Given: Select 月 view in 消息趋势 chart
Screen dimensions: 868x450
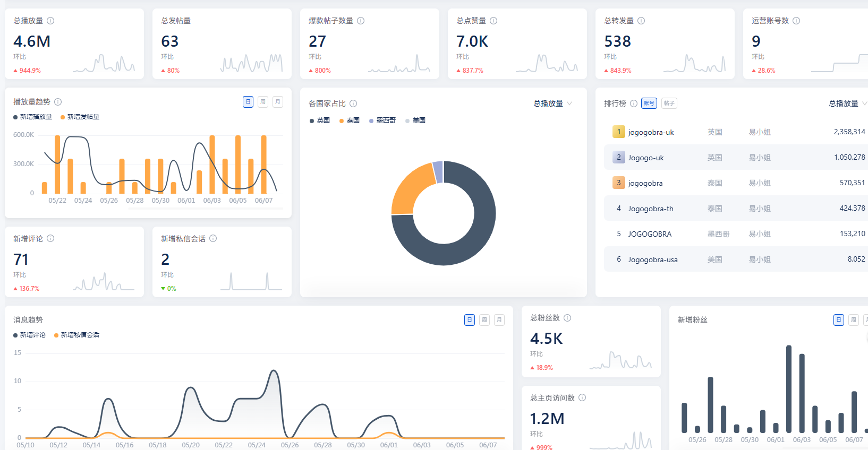Looking at the screenshot, I should click(499, 320).
